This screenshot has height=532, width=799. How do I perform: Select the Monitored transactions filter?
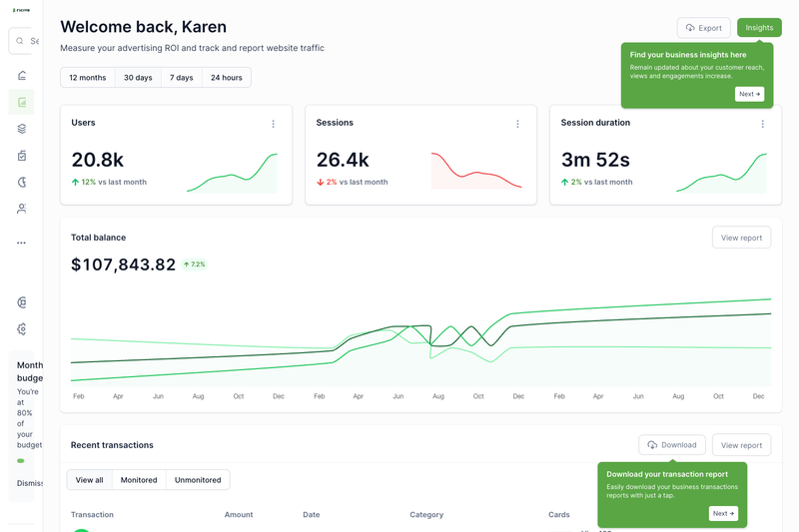139,480
